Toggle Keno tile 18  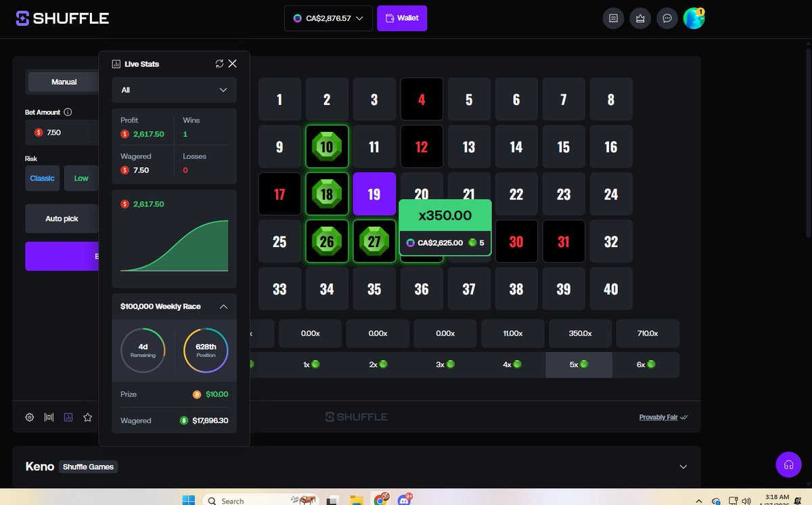click(327, 194)
